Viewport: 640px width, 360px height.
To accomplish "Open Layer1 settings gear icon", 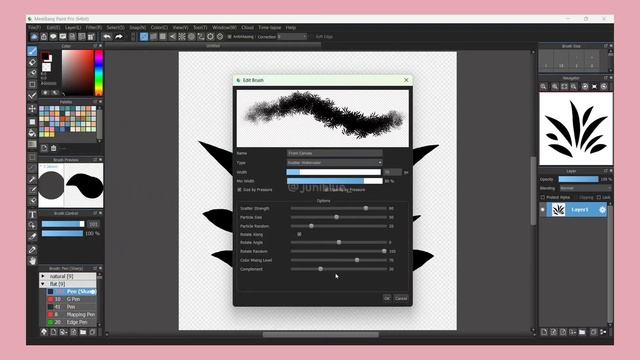I will click(602, 210).
